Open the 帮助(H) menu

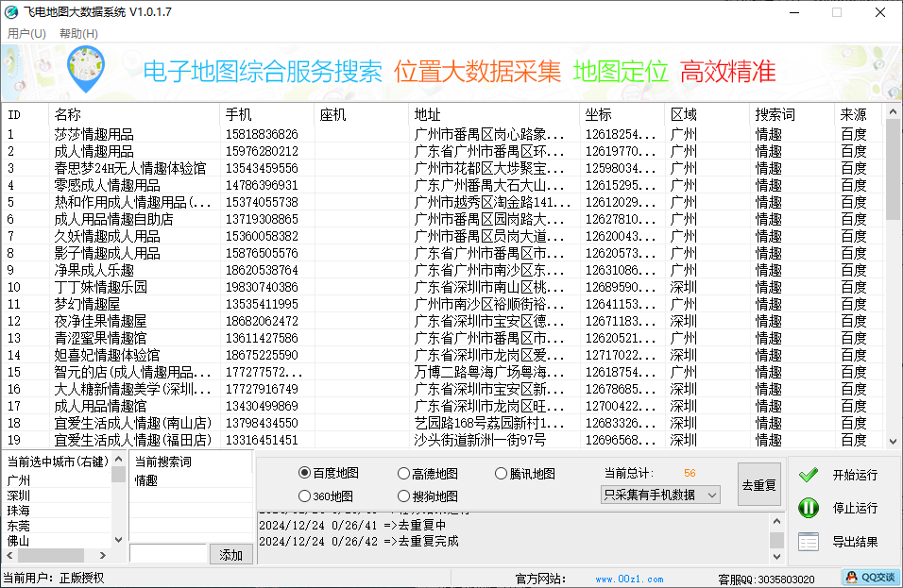click(x=78, y=33)
